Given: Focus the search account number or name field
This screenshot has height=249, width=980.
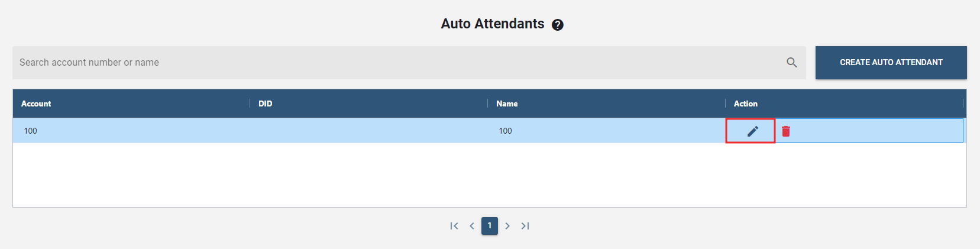Looking at the screenshot, I should pos(396,63).
